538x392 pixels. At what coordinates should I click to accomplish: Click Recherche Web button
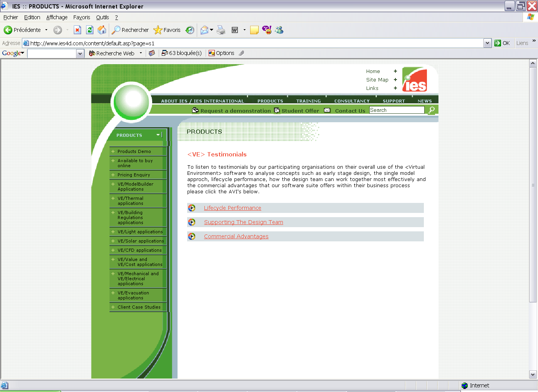112,53
